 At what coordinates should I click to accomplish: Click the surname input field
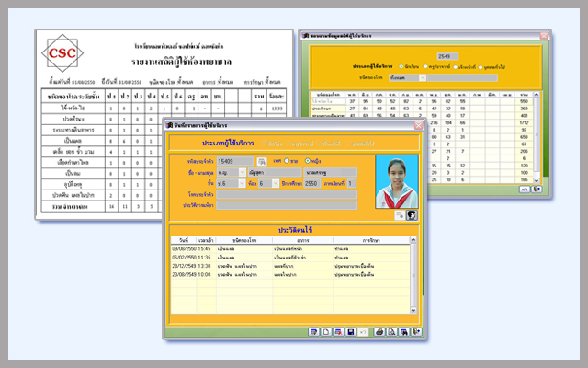(331, 172)
